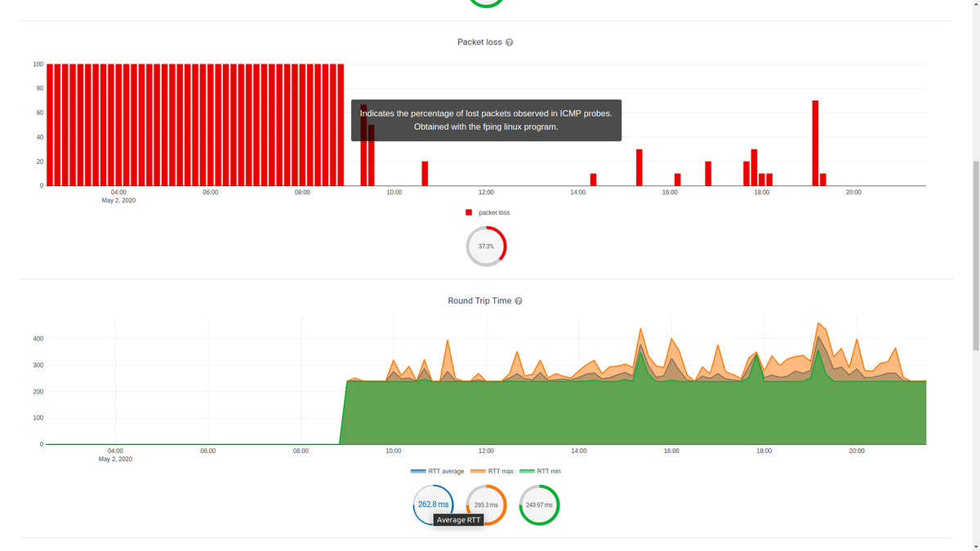Click the May 2, 2020 label under Packet loss chart
This screenshot has height=551, width=980.
tap(118, 200)
